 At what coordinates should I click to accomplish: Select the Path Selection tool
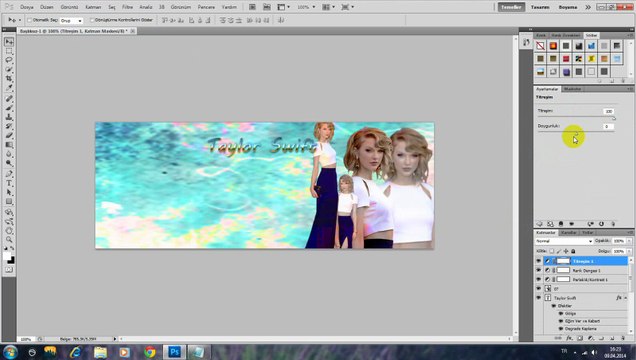click(9, 193)
